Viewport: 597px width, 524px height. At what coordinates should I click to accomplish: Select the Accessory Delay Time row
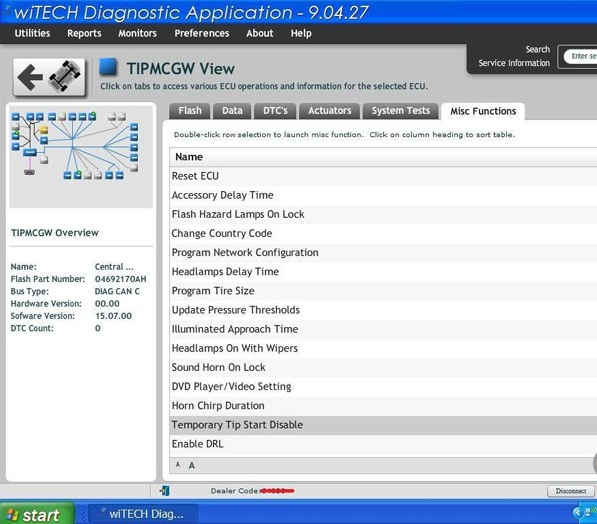click(x=383, y=195)
